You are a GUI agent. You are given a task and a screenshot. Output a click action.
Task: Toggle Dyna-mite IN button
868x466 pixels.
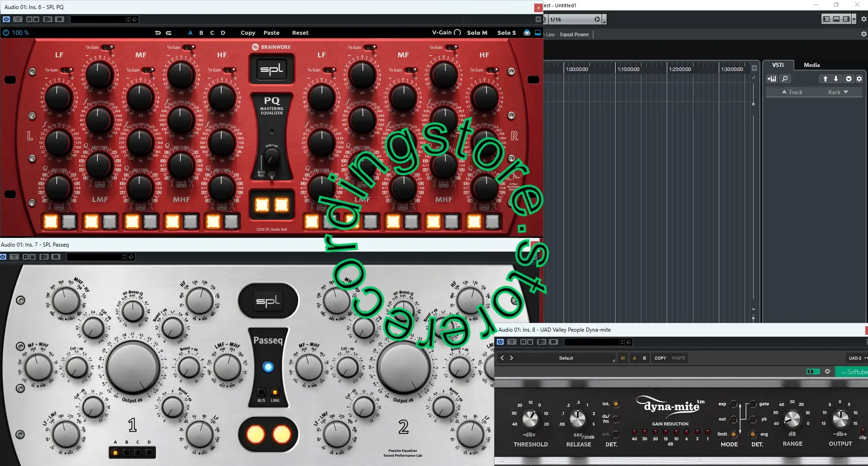(x=623, y=358)
